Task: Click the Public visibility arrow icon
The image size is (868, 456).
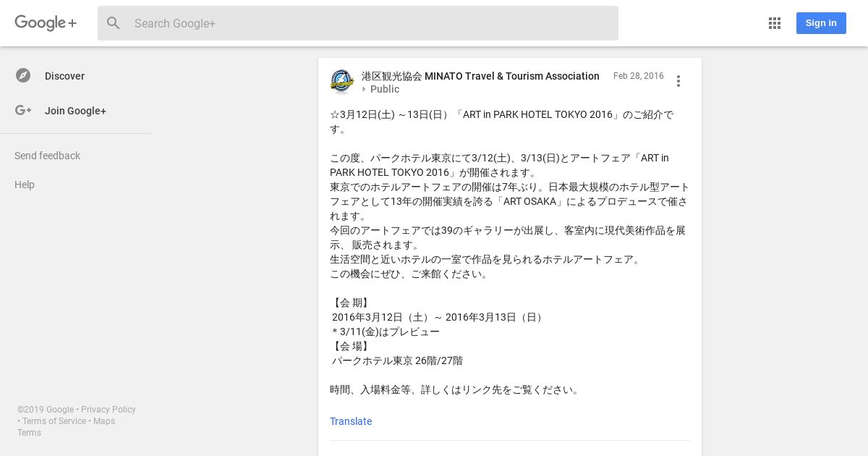Action: [365, 89]
